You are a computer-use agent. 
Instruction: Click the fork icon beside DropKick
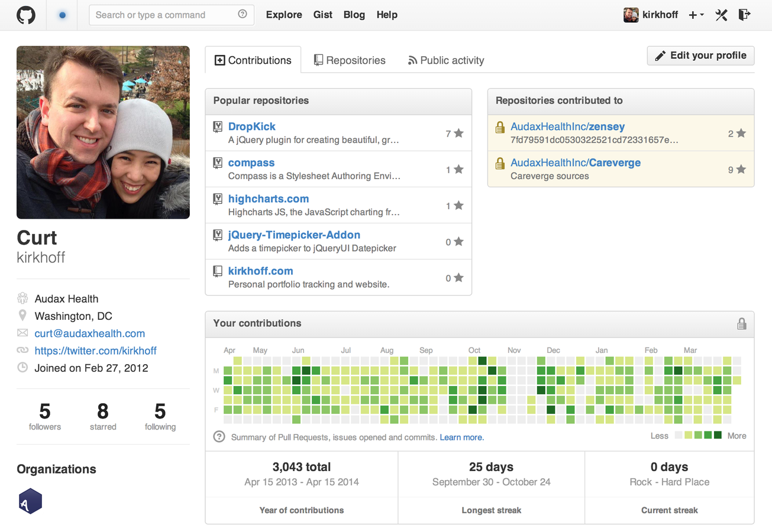click(x=218, y=126)
